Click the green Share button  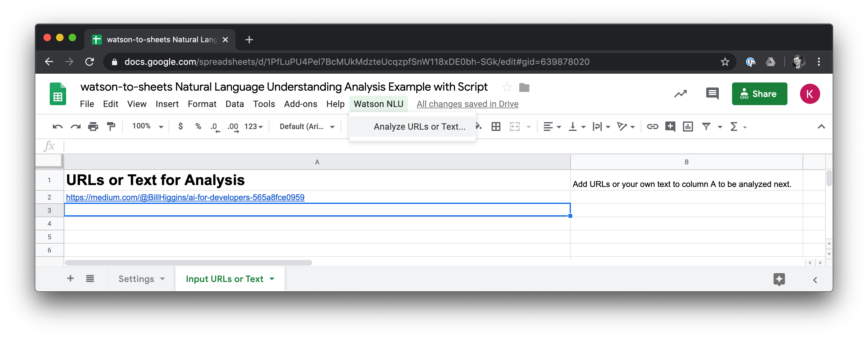tap(759, 94)
